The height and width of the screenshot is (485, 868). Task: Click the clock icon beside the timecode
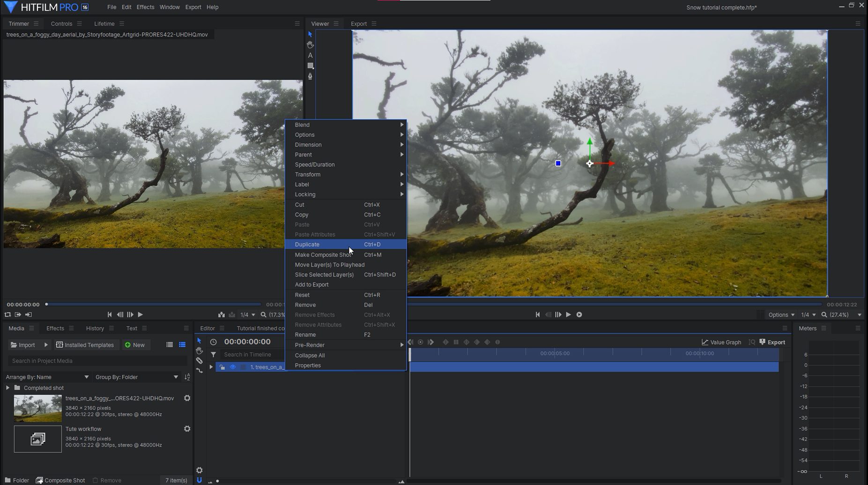click(213, 342)
